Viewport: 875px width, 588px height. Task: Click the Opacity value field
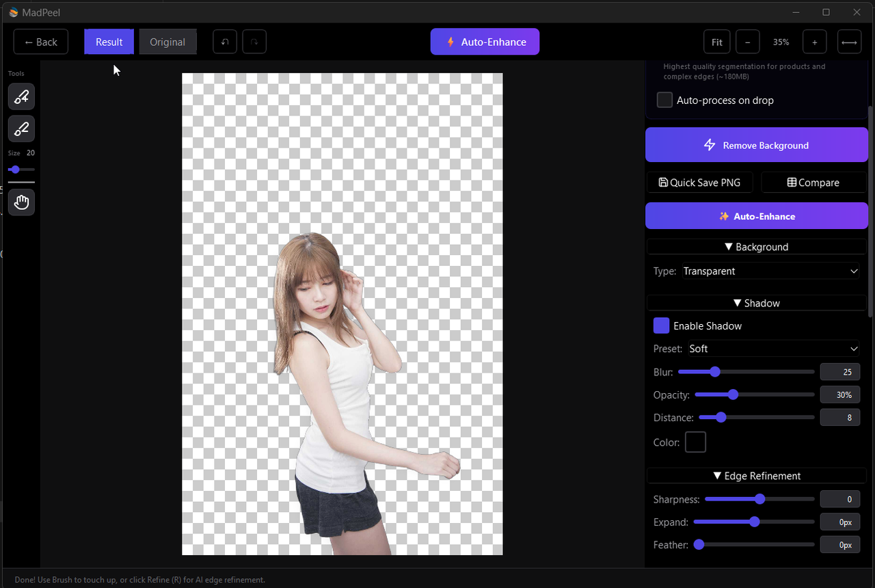tap(840, 395)
